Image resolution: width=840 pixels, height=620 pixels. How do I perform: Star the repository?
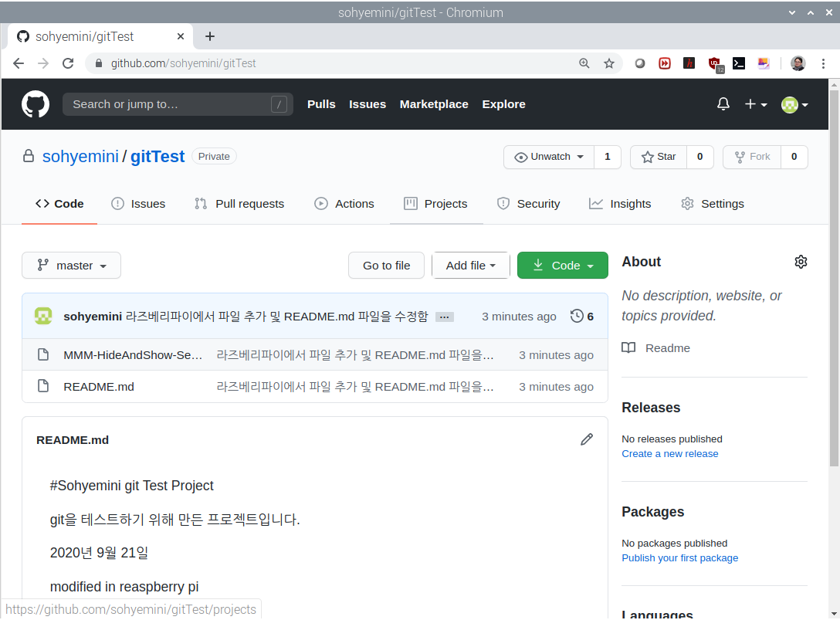pyautogui.click(x=659, y=157)
